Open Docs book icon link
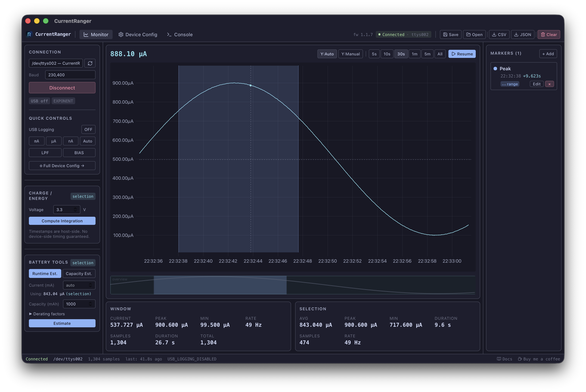 tap(504, 359)
